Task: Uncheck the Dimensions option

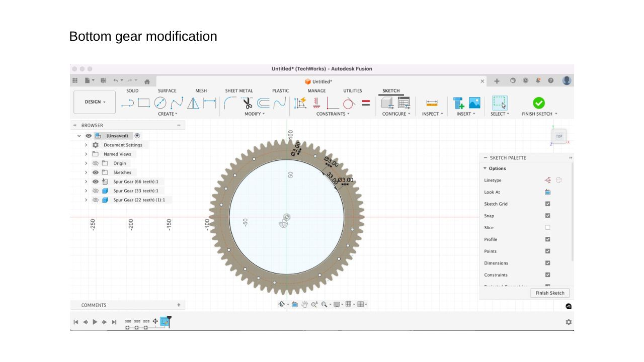Action: coord(548,263)
